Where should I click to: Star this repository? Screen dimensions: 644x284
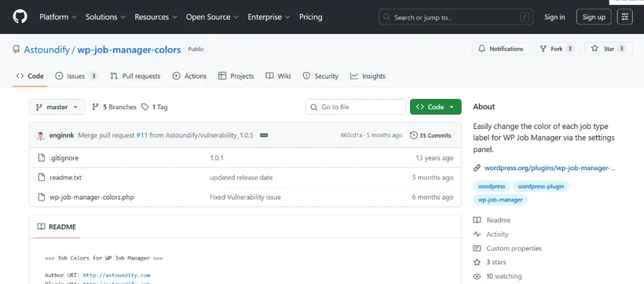(608, 48)
